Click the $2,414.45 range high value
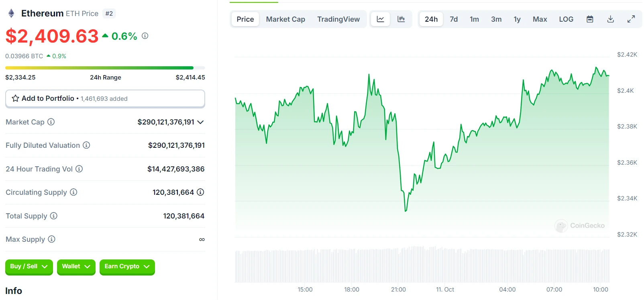Screen dimensions: 644x300 tap(190, 77)
